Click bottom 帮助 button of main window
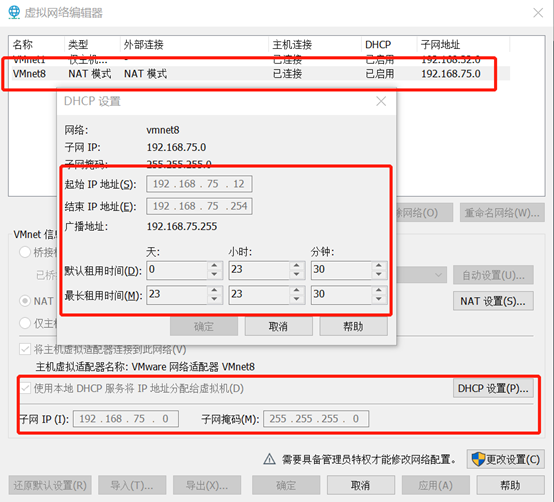Viewport: 554px width, 502px height. click(x=511, y=485)
